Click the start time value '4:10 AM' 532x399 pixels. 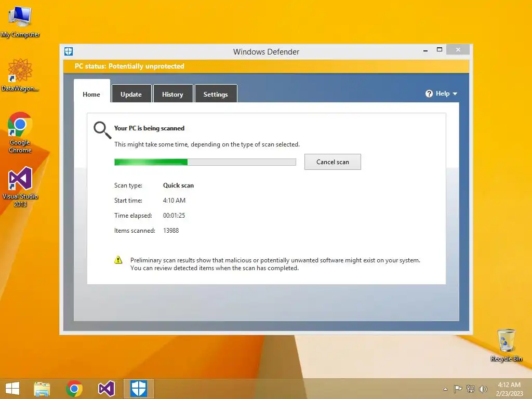pos(174,200)
